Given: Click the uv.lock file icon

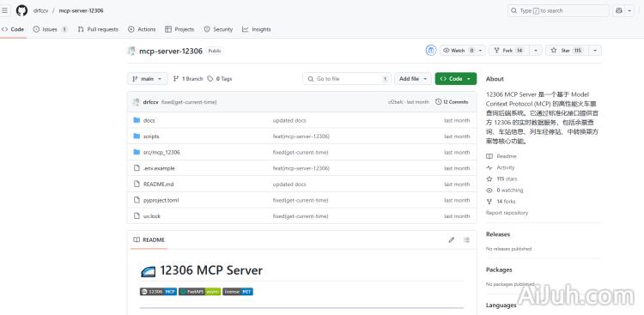Looking at the screenshot, I should (x=137, y=215).
